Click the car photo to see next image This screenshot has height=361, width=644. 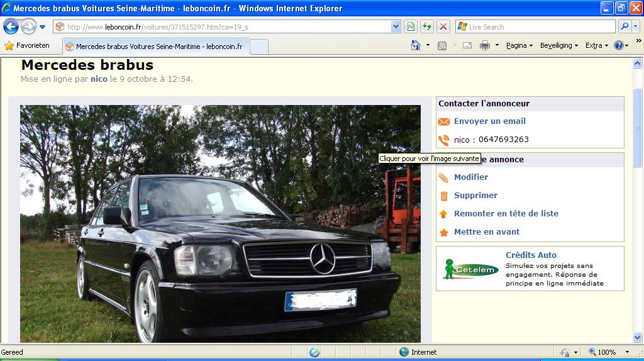pyautogui.click(x=220, y=224)
